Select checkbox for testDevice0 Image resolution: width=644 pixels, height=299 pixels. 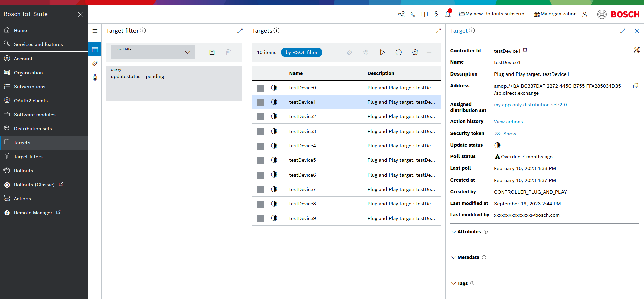(260, 88)
